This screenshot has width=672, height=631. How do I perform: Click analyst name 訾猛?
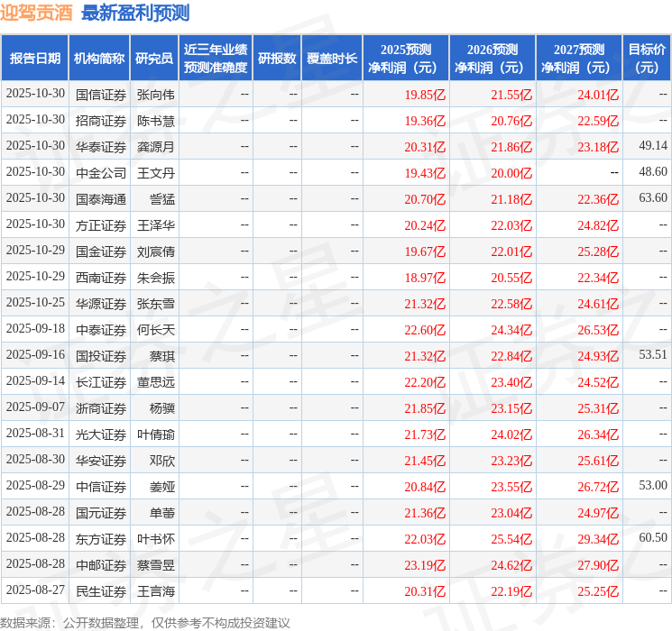[162, 199]
